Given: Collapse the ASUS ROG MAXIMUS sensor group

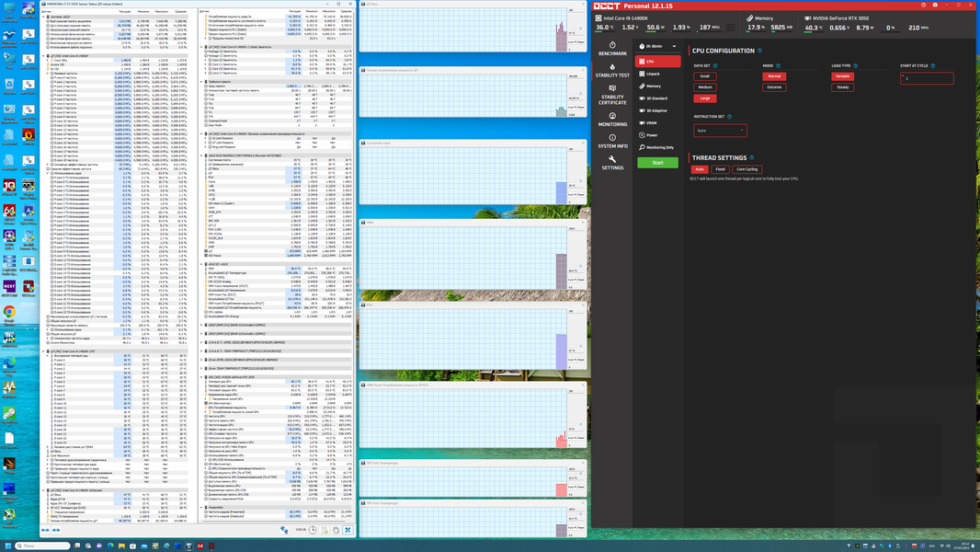Looking at the screenshot, I should 202,155.
